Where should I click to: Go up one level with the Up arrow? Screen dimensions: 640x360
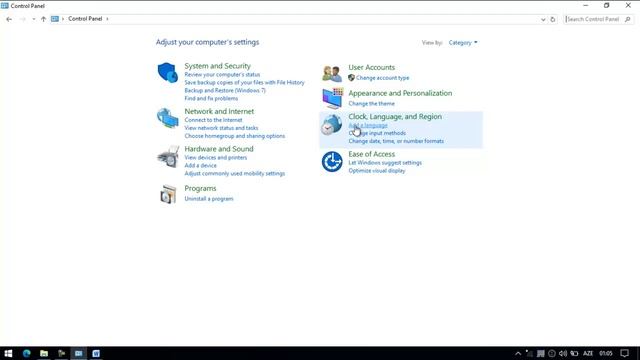pos(43,19)
